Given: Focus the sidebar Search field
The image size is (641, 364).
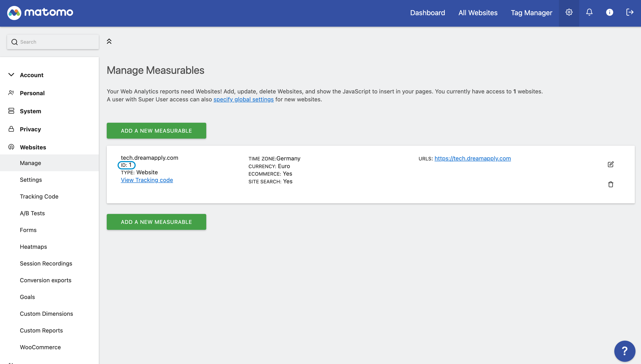Looking at the screenshot, I should click(53, 42).
